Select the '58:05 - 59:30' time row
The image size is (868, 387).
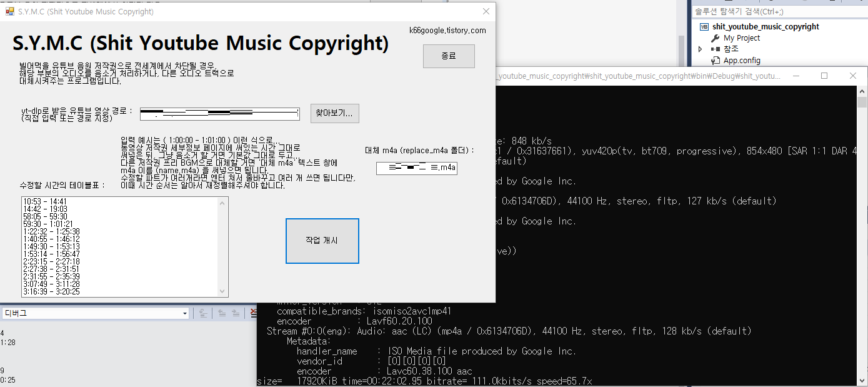[44, 216]
